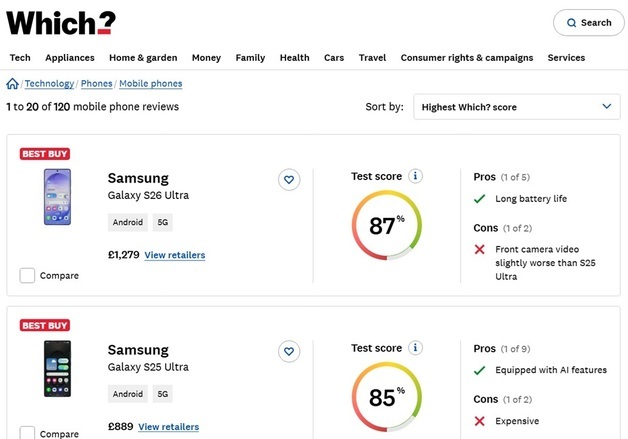
Task: Tick Compare checkbox for Galaxy S26 Ultra
Action: click(x=27, y=275)
